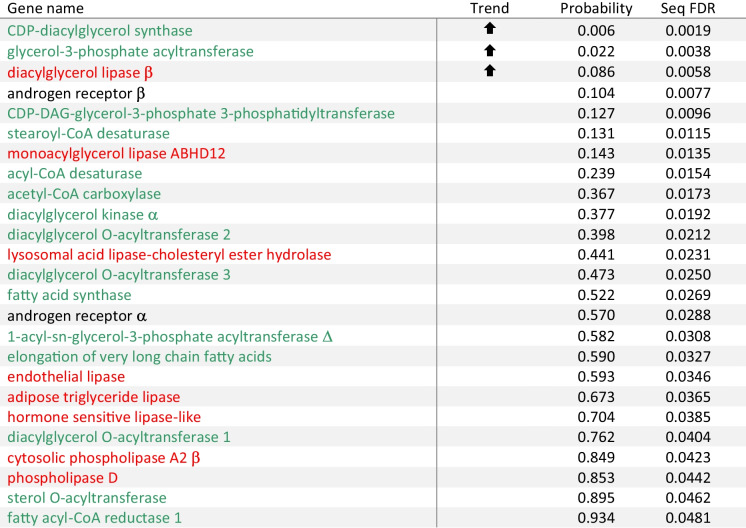
Task: Select the glycerol-3-phosphate acyltransferase gene name
Action: click(x=130, y=51)
